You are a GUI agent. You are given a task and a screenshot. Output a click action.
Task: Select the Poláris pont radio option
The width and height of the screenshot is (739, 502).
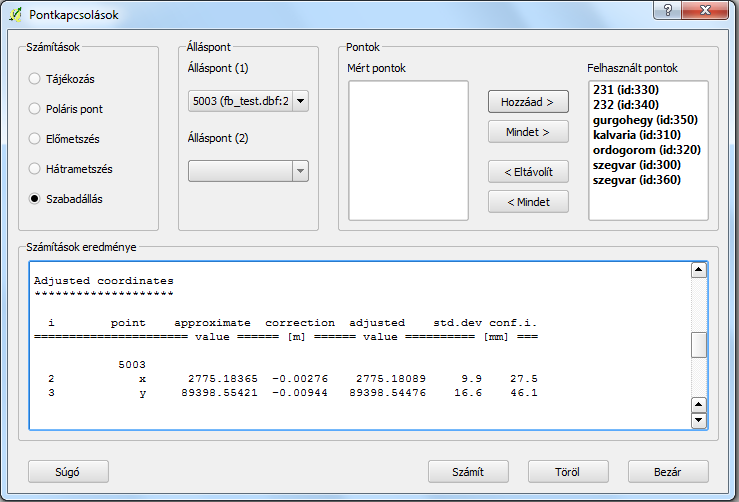click(x=36, y=108)
